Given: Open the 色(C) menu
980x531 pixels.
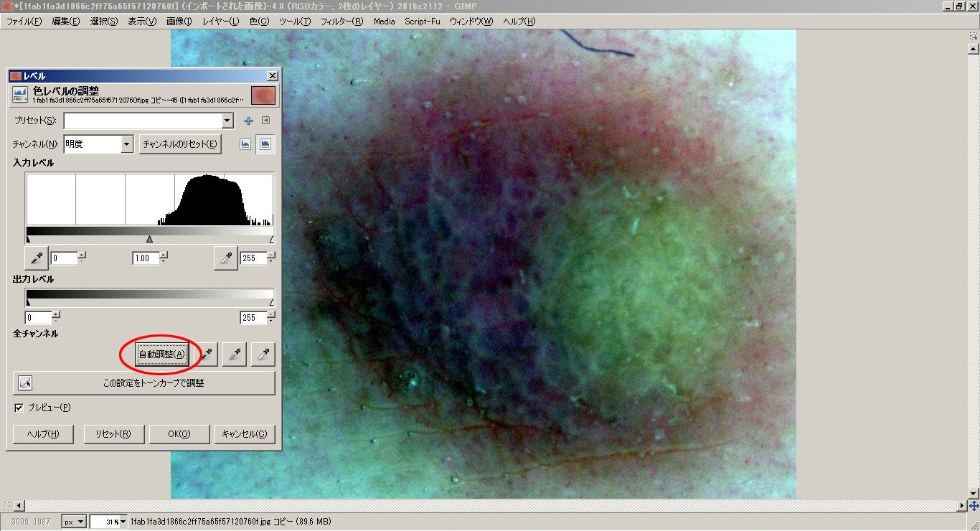Looking at the screenshot, I should tap(259, 22).
